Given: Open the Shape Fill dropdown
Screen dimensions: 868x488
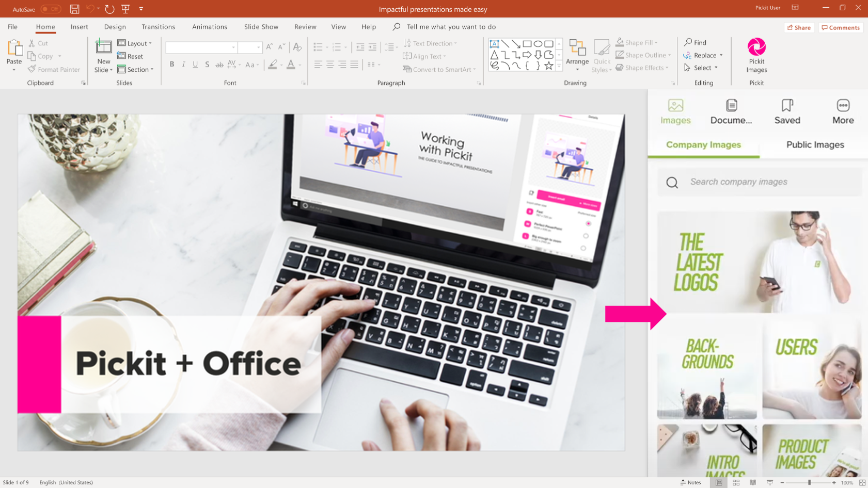Looking at the screenshot, I should (x=637, y=42).
